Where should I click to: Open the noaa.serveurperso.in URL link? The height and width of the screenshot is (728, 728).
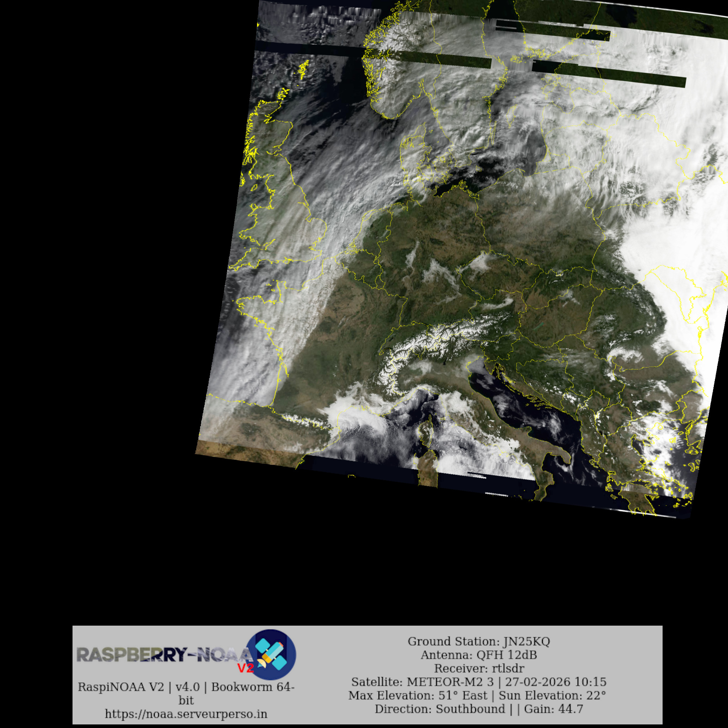[x=186, y=714]
